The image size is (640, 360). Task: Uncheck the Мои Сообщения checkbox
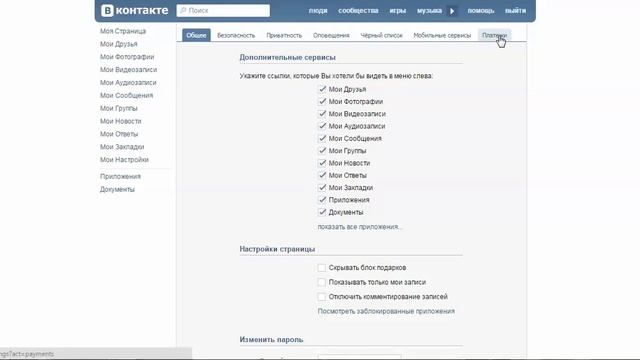coord(322,138)
